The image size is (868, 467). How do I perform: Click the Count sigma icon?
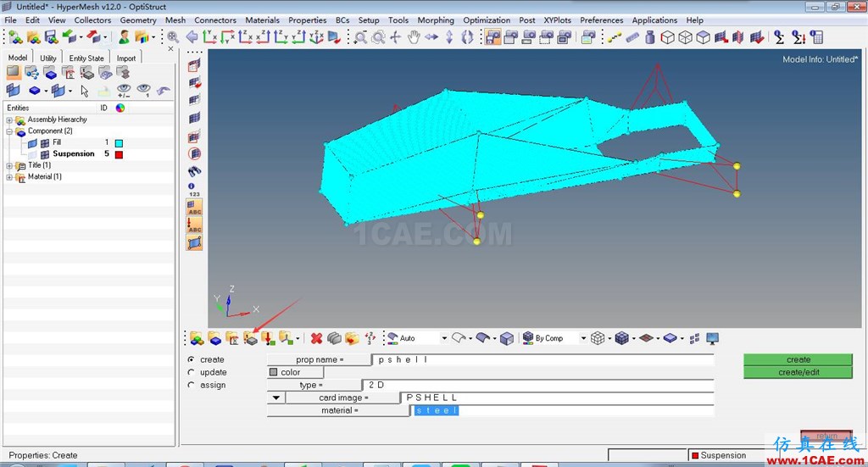780,37
